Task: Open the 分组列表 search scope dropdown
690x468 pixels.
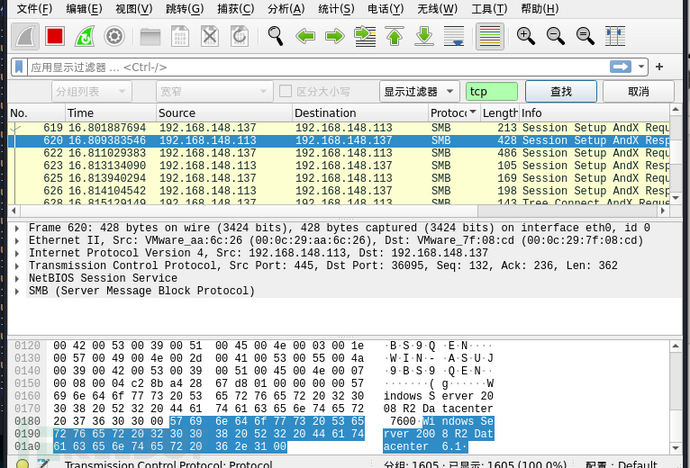Action: pyautogui.click(x=92, y=91)
